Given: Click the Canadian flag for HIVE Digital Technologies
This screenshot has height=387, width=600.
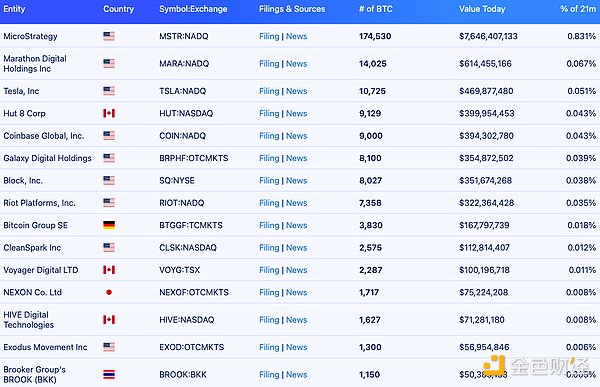Looking at the screenshot, I should pos(109,320).
